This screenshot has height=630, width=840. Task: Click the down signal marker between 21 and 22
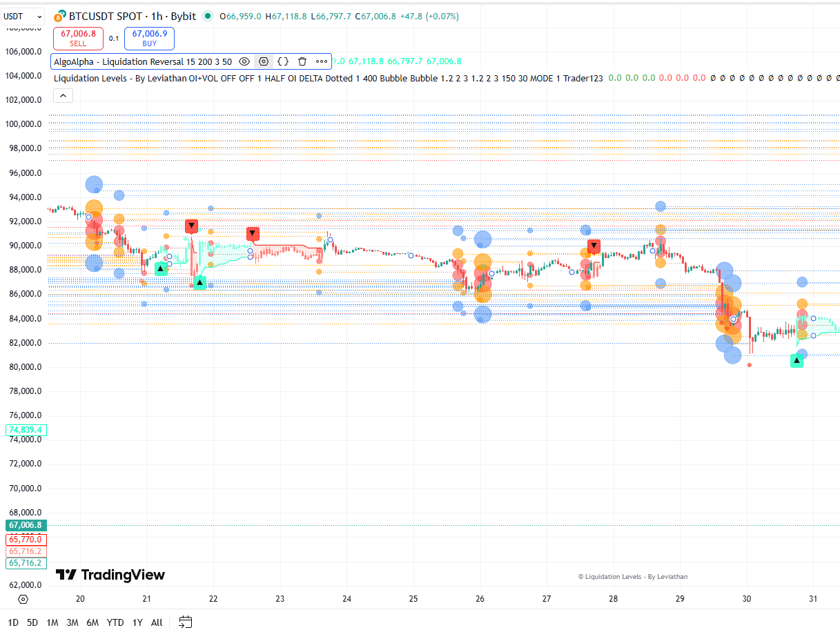[191, 226]
